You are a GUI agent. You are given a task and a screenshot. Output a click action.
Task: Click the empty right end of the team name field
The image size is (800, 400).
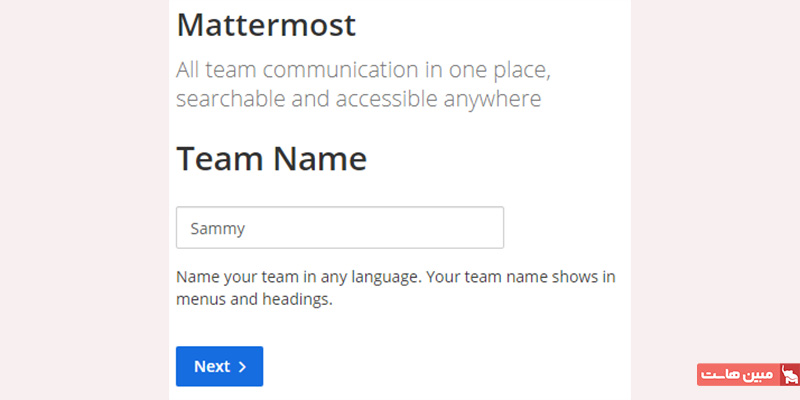click(450, 228)
